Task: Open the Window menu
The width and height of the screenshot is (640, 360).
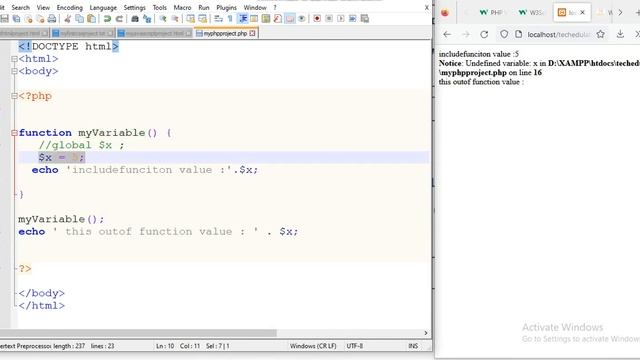Action: 255,7
